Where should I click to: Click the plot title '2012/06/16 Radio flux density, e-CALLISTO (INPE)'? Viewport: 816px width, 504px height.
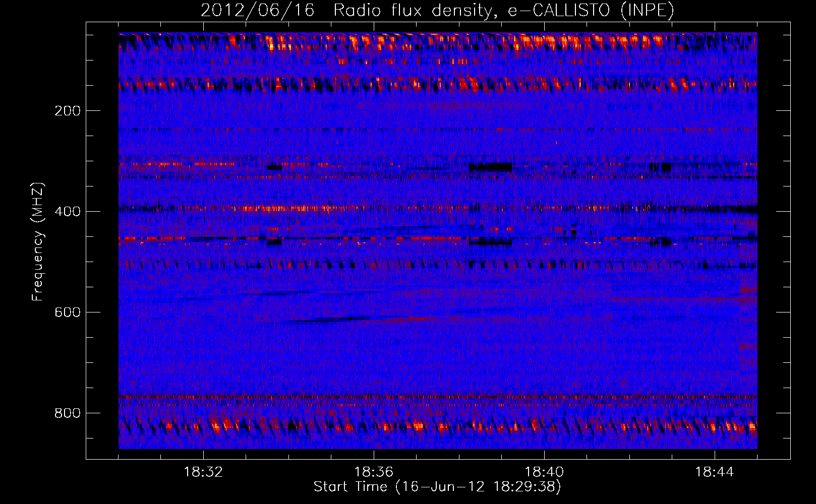pyautogui.click(x=437, y=10)
